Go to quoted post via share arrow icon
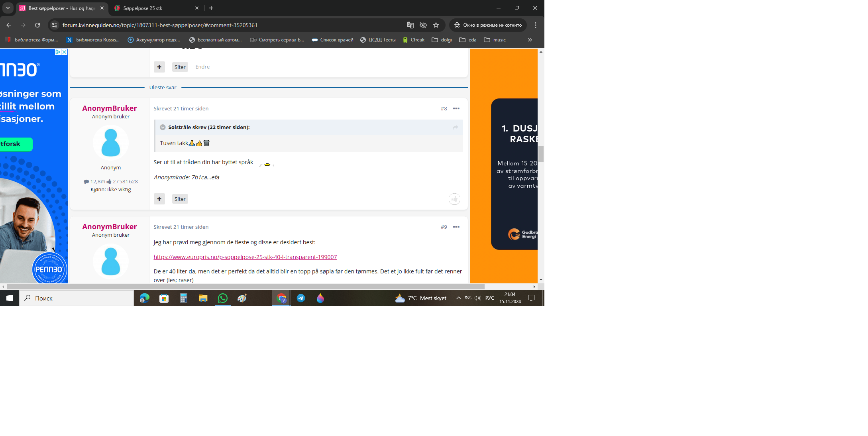Image resolution: width=868 pixels, height=436 pixels. [455, 127]
